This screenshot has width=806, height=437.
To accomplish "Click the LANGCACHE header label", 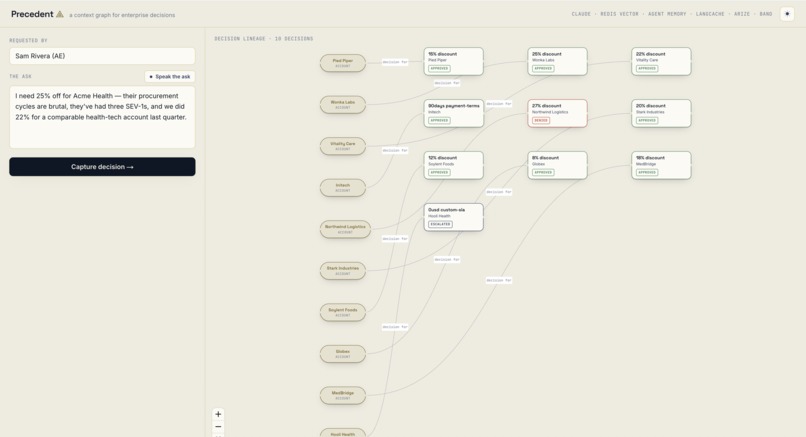I will (710, 14).
